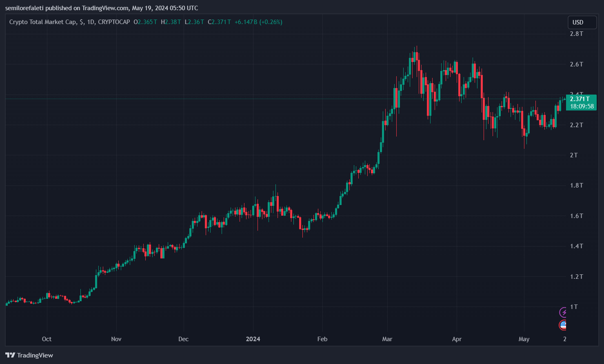Click the Mar label on time axis
604x364 pixels.
coord(387,339)
